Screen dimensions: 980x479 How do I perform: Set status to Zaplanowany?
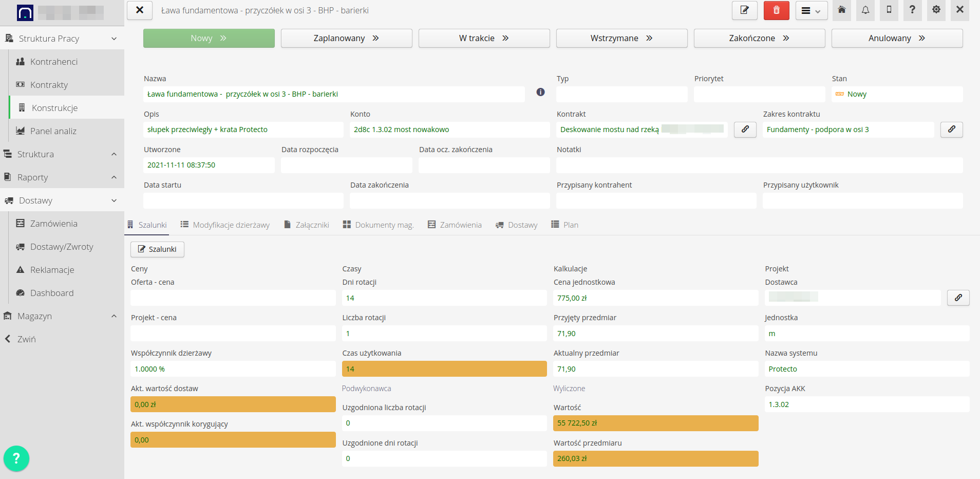coord(346,39)
